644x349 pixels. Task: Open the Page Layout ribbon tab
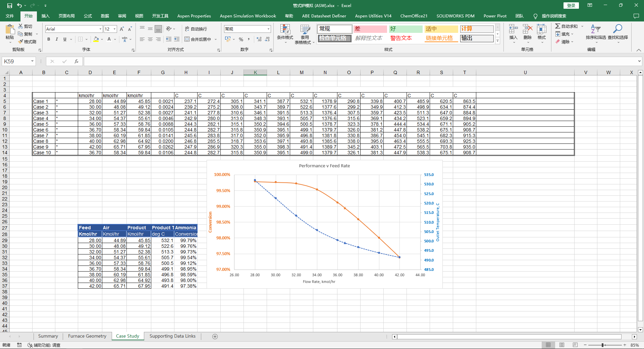66,16
